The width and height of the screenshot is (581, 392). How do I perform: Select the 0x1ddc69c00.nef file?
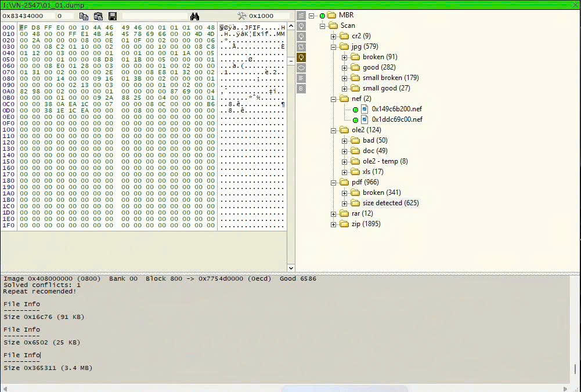pyautogui.click(x=397, y=119)
